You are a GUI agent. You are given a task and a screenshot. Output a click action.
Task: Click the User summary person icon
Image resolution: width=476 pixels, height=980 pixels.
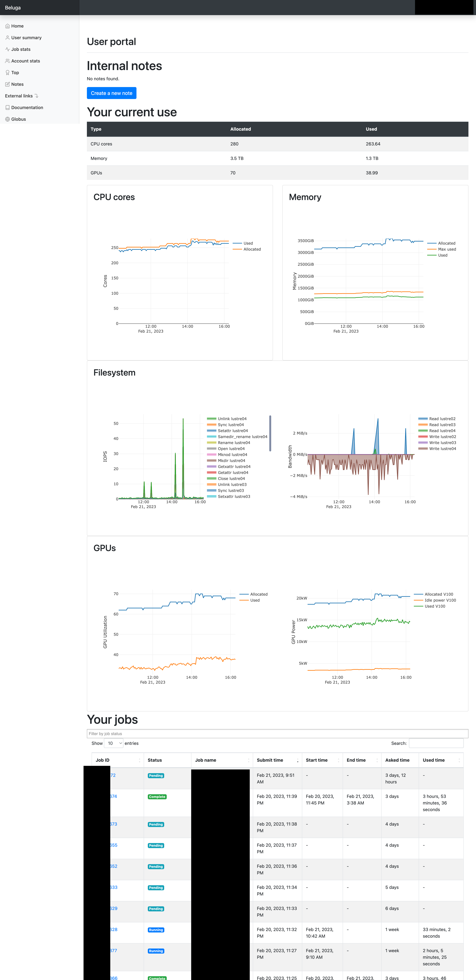tap(8, 38)
